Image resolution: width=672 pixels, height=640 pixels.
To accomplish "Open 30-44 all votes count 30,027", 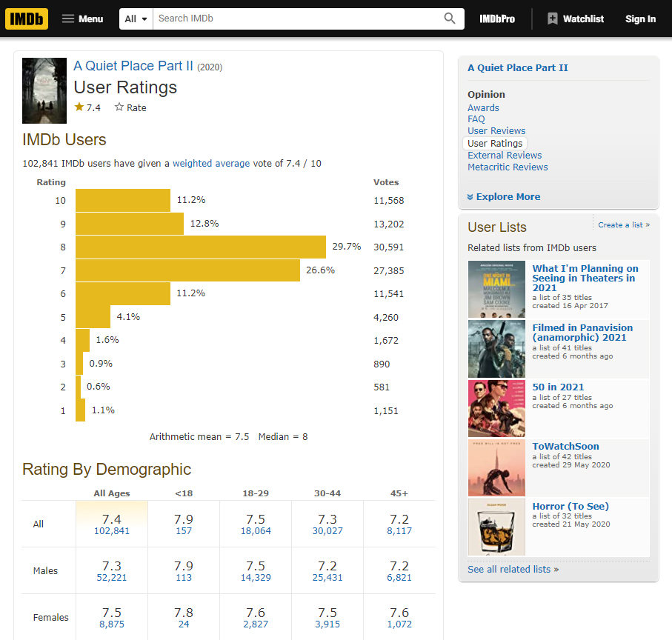I will (x=327, y=531).
